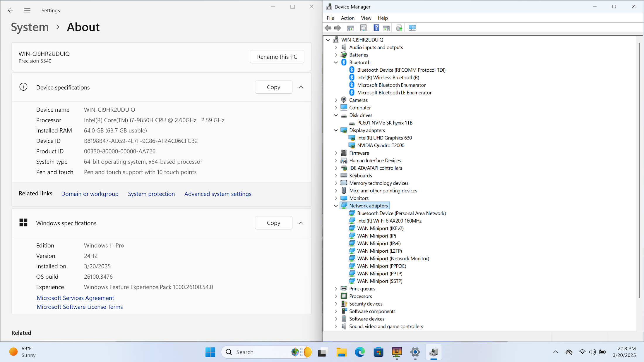Expand Sound, video and game controllers

pyautogui.click(x=336, y=327)
